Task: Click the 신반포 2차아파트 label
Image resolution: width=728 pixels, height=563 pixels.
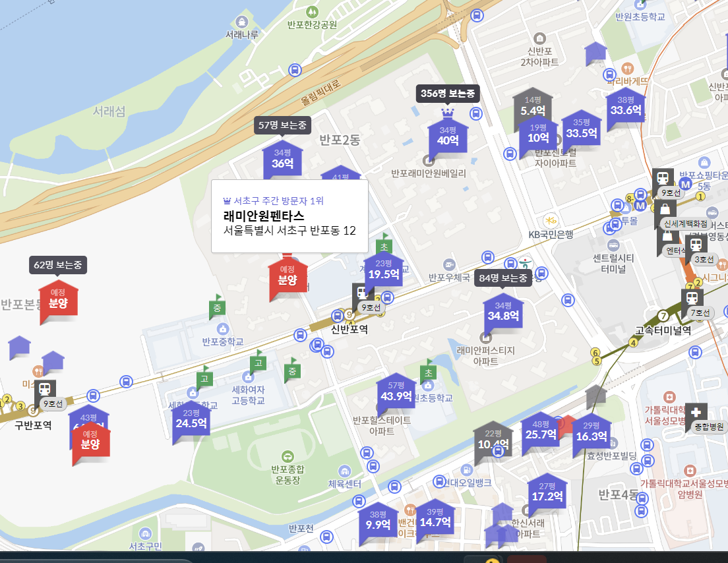Action: pyautogui.click(x=539, y=56)
